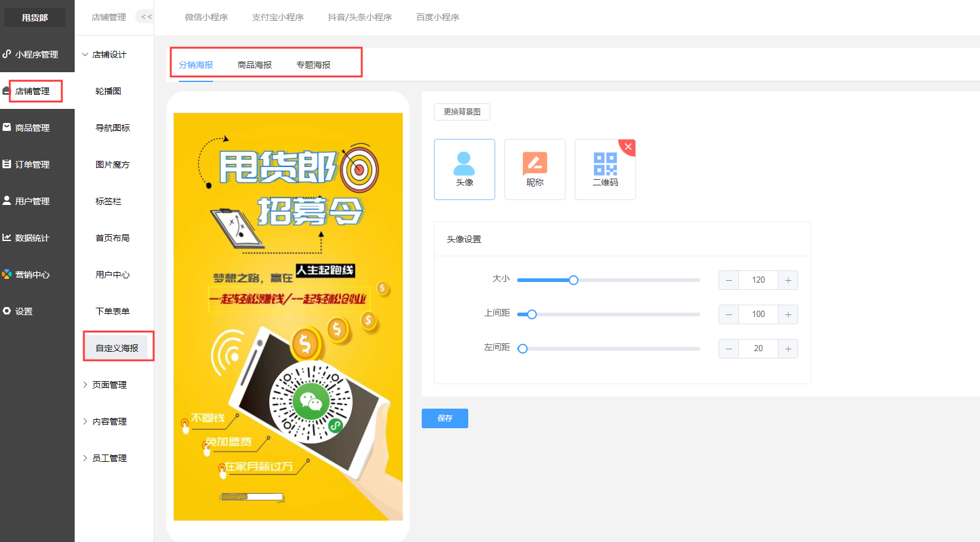Click the 订单管理 sidebar icon

click(7, 164)
